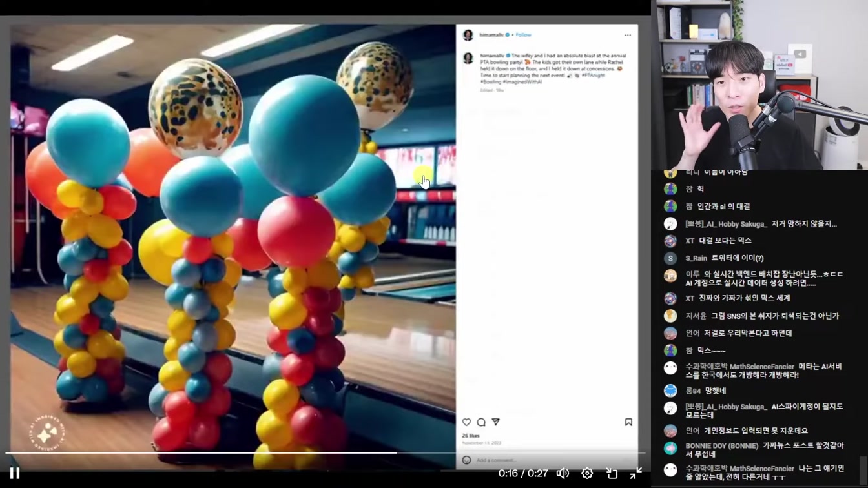This screenshot has height=488, width=868.
Task: Open himamaliv profile from header username
Action: pyautogui.click(x=491, y=35)
